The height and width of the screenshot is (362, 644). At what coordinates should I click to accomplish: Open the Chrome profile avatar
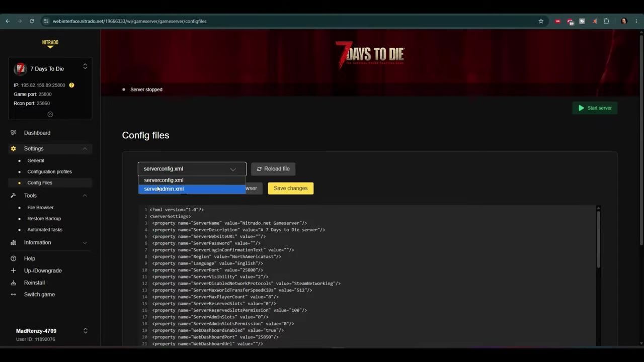[624, 21]
